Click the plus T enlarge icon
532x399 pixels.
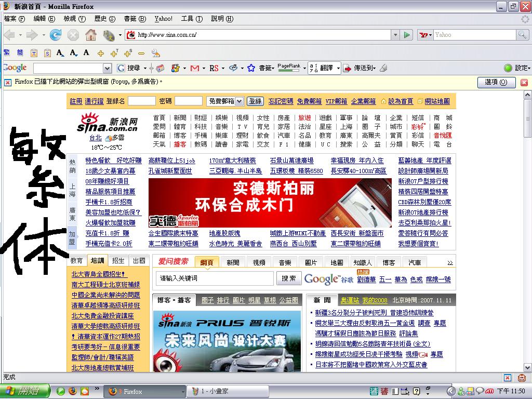tap(114, 53)
